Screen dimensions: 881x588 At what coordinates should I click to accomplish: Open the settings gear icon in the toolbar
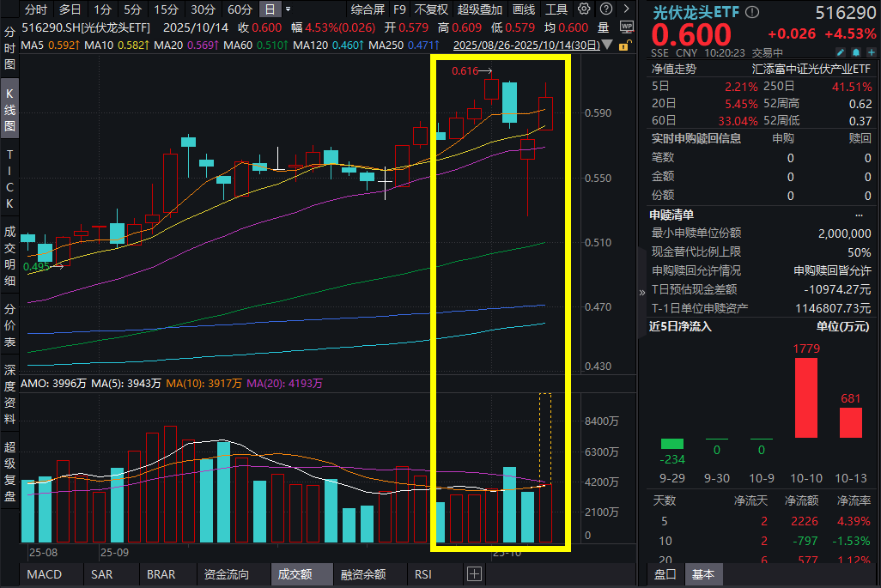pyautogui.click(x=584, y=9)
